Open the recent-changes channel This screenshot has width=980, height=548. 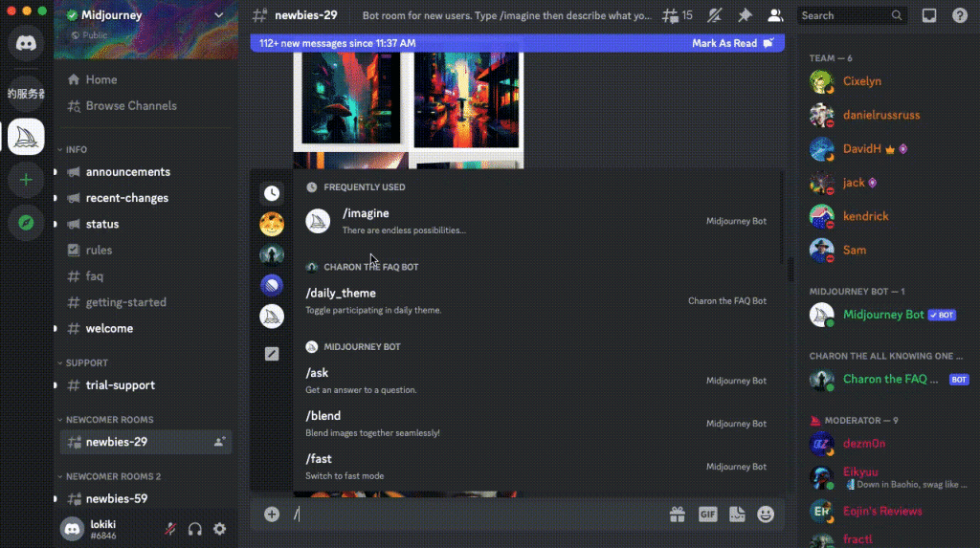pyautogui.click(x=145, y=198)
